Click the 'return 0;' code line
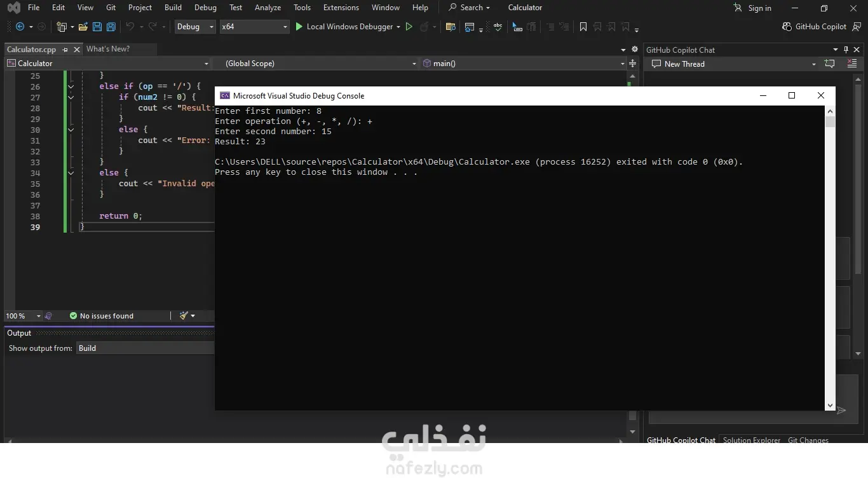 [x=121, y=216]
